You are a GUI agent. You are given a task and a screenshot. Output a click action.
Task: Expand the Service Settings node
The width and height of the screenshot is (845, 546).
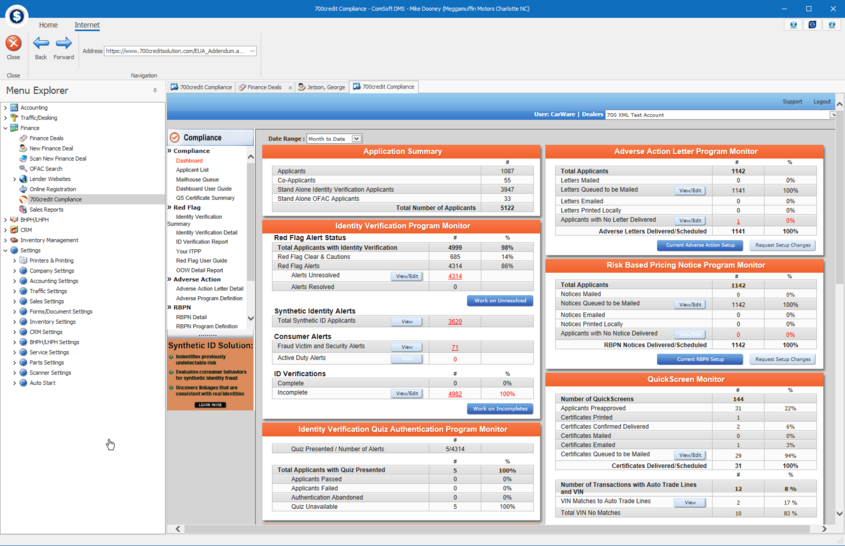(15, 353)
